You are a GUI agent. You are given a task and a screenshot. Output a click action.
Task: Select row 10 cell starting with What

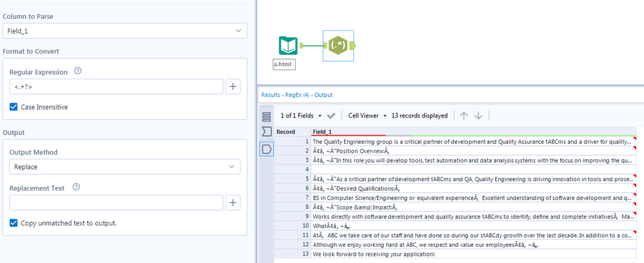click(x=474, y=226)
